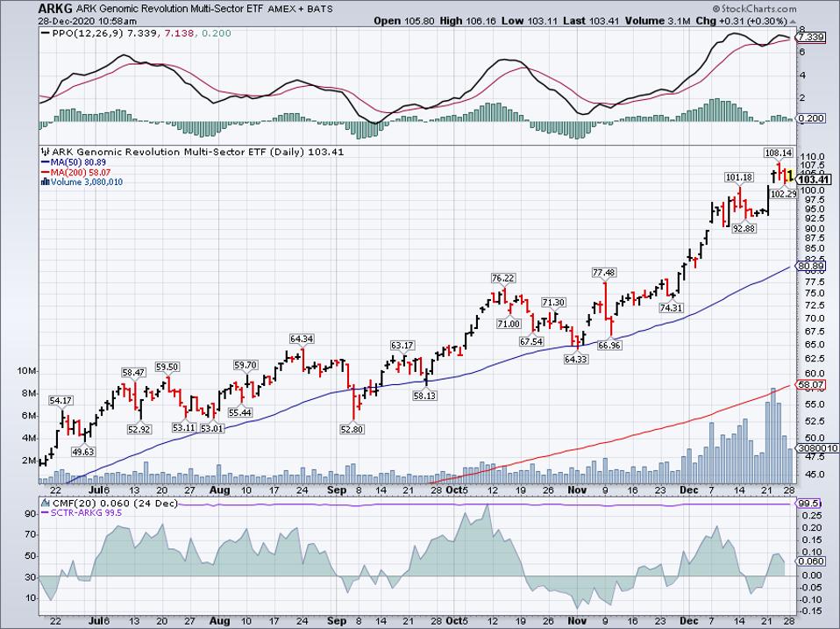Click the 92.88 low price annotation

click(x=744, y=228)
